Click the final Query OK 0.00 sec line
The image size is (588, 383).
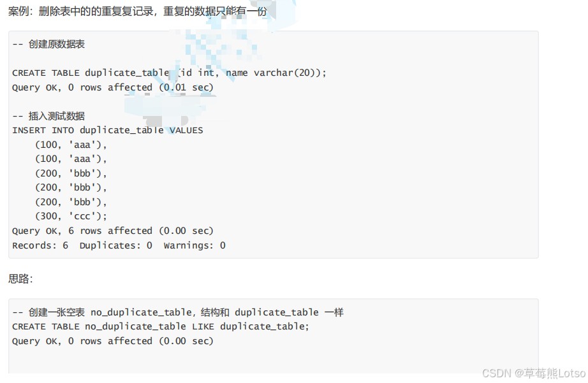[112, 341]
